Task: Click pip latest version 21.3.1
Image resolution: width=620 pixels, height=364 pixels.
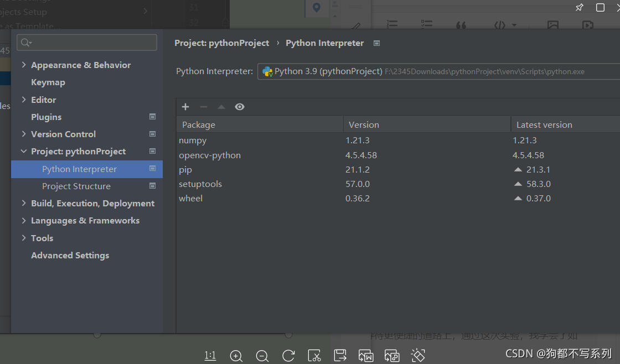Action: [538, 169]
